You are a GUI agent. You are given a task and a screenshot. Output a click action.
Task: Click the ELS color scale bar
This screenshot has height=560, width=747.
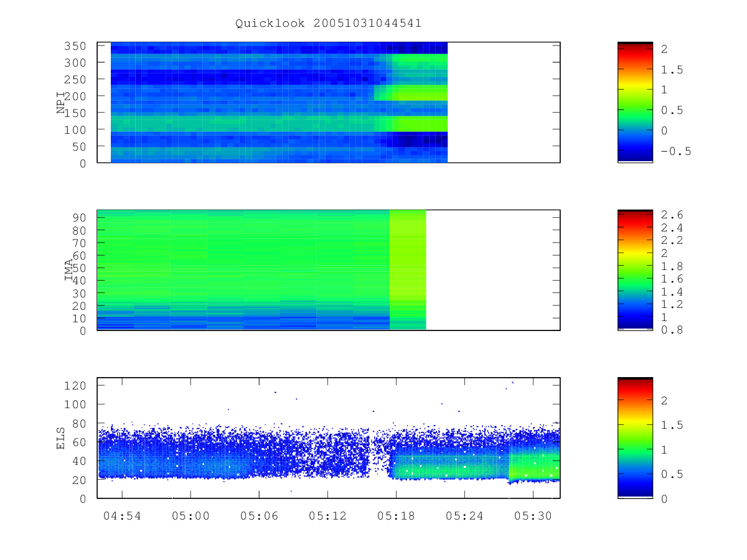(635, 438)
